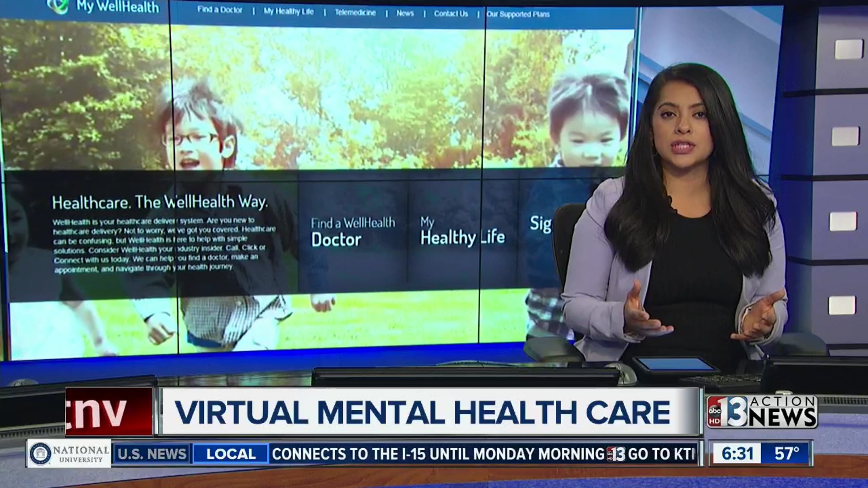Open the My WellHealth home title
The image size is (868, 488).
tap(118, 7)
